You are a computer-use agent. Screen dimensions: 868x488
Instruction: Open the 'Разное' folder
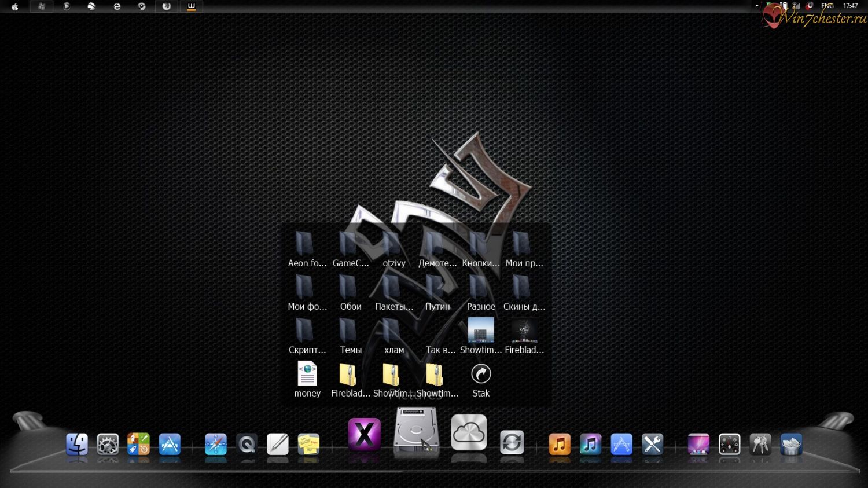(x=481, y=293)
